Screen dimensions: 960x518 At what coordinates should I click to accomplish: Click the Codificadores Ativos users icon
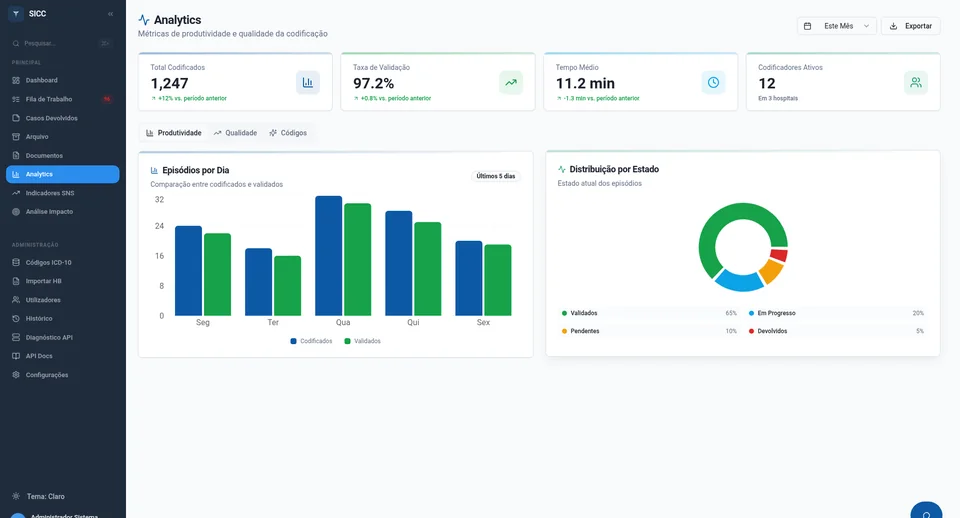click(x=916, y=83)
